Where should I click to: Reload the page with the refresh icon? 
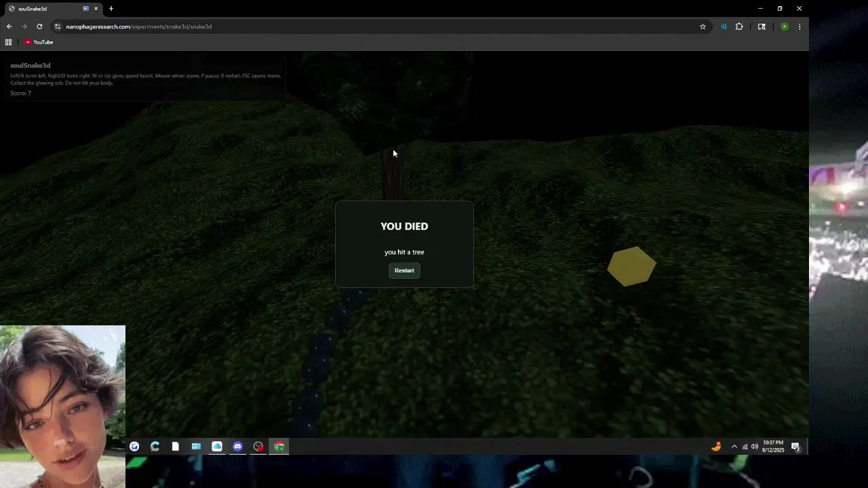click(x=39, y=26)
